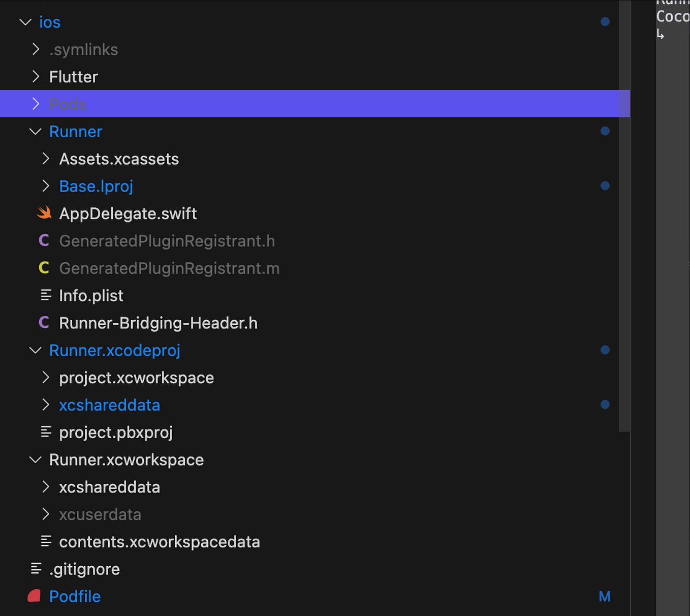Expand Assets.xcassets

coord(45,159)
